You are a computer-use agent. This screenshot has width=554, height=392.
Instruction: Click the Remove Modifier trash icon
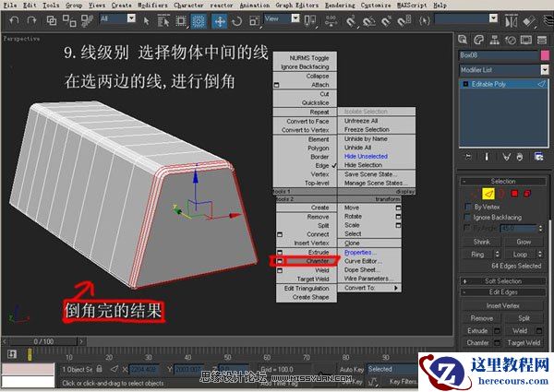519,157
